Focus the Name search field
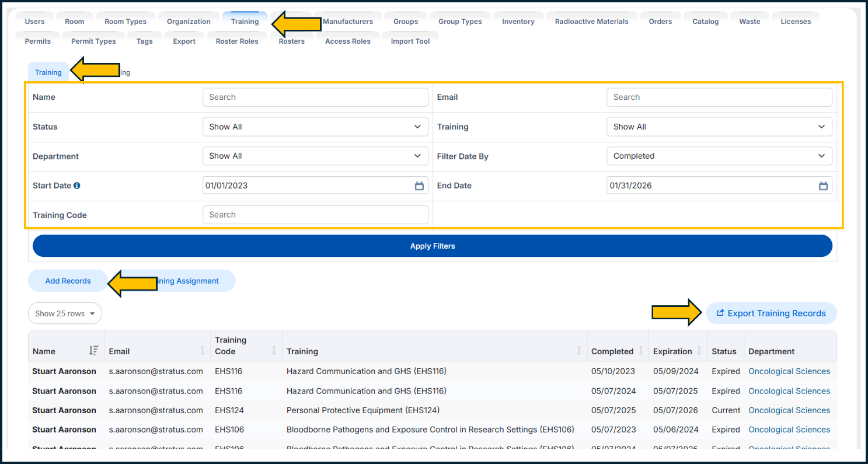 [315, 97]
